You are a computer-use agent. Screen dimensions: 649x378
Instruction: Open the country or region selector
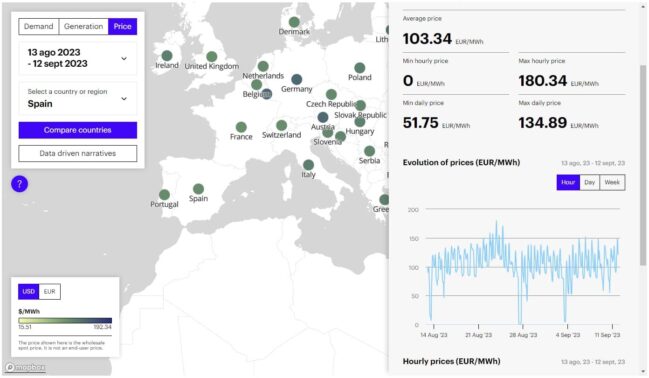point(78,98)
